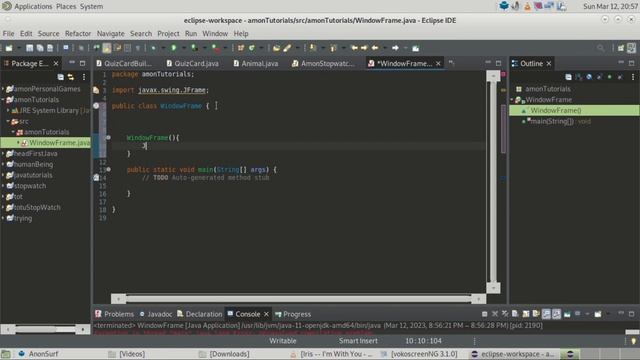Viewport: 640px width, 360px height.
Task: Click Collapse All in Package Explorer
Action: (60, 77)
